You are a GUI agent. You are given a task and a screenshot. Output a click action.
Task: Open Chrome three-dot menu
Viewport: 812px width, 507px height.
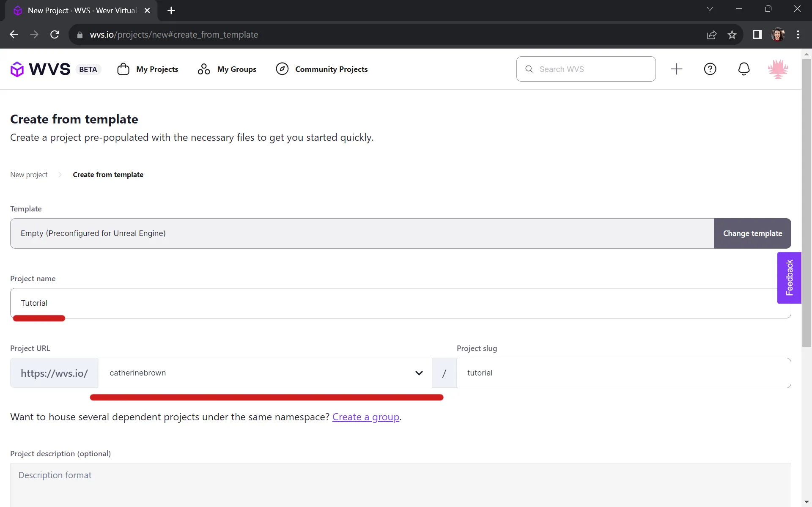pos(798,35)
